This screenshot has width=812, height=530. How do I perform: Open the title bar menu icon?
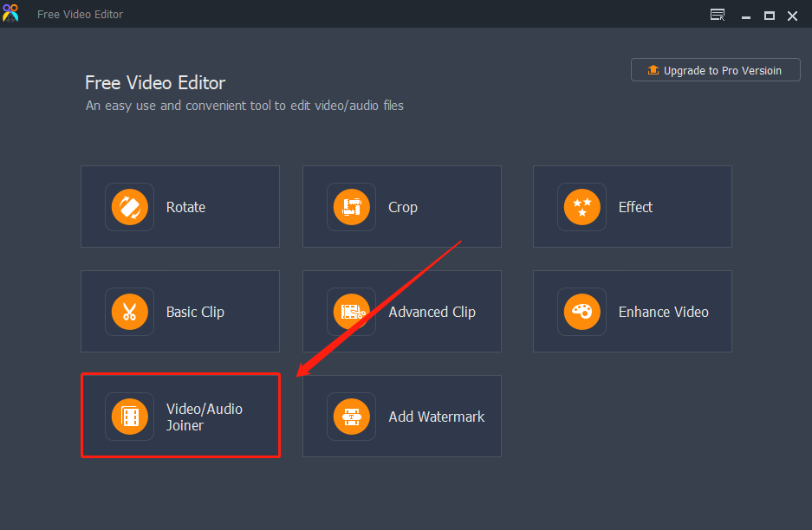(x=718, y=15)
